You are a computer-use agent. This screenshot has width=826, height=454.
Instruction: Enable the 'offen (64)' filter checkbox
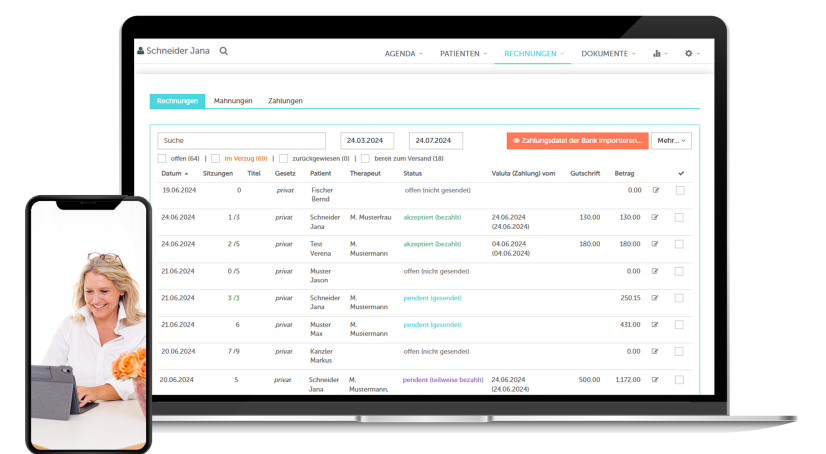162,158
